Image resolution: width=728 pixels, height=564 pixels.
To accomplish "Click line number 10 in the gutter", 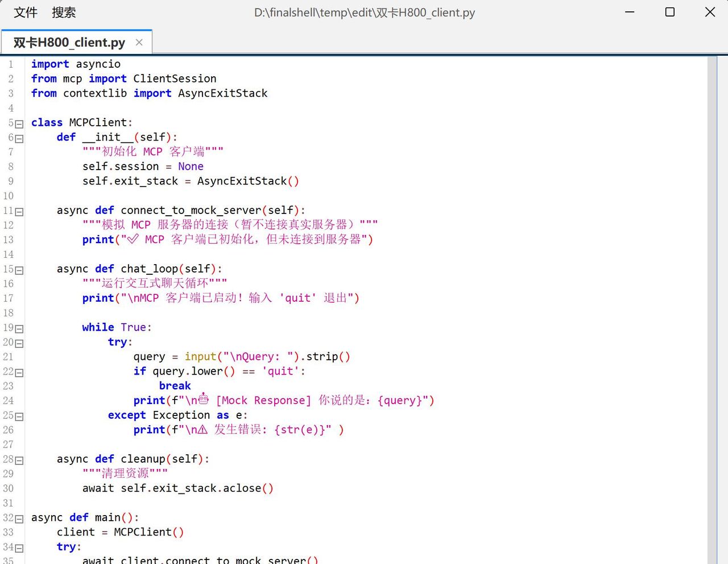I will coord(9,196).
